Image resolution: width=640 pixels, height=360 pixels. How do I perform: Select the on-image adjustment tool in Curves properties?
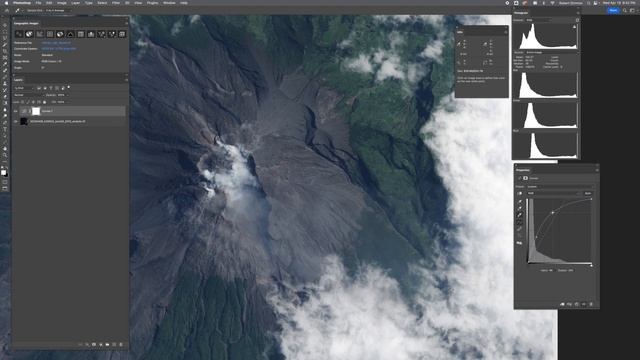pyautogui.click(x=520, y=193)
